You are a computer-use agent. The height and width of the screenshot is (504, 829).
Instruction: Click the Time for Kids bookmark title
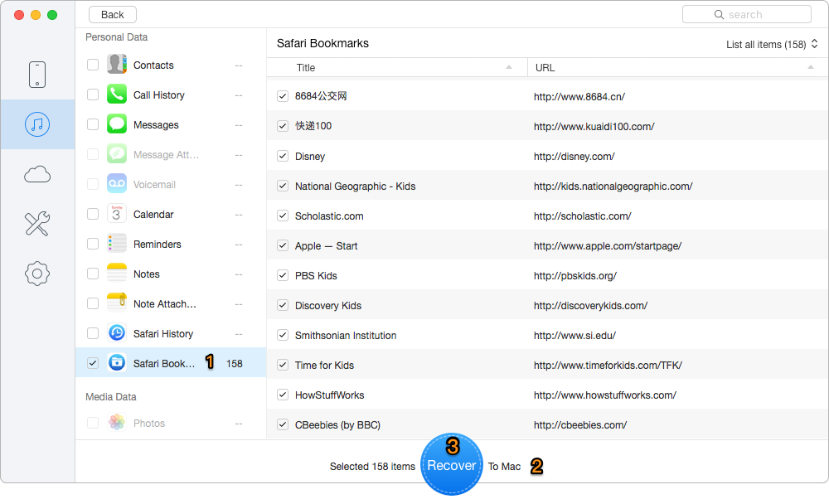[325, 366]
